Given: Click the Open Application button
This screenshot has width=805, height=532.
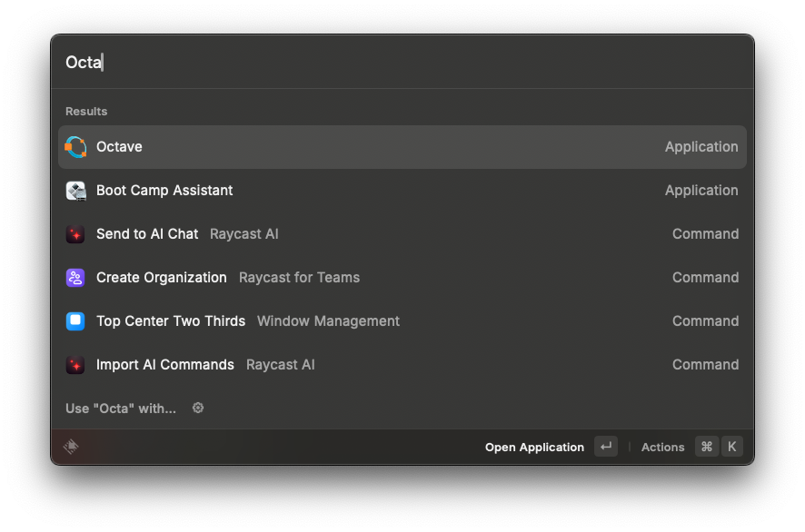Looking at the screenshot, I should click(x=534, y=448).
